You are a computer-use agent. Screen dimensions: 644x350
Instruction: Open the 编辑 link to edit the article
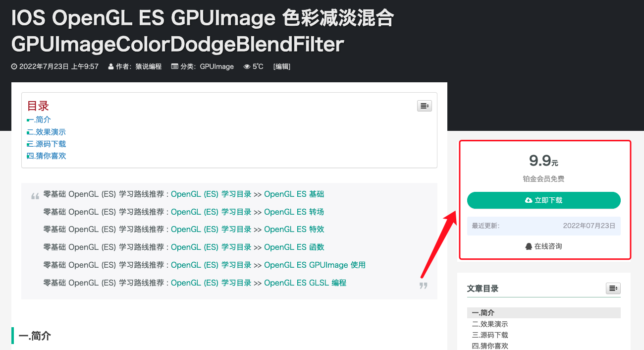tap(282, 66)
